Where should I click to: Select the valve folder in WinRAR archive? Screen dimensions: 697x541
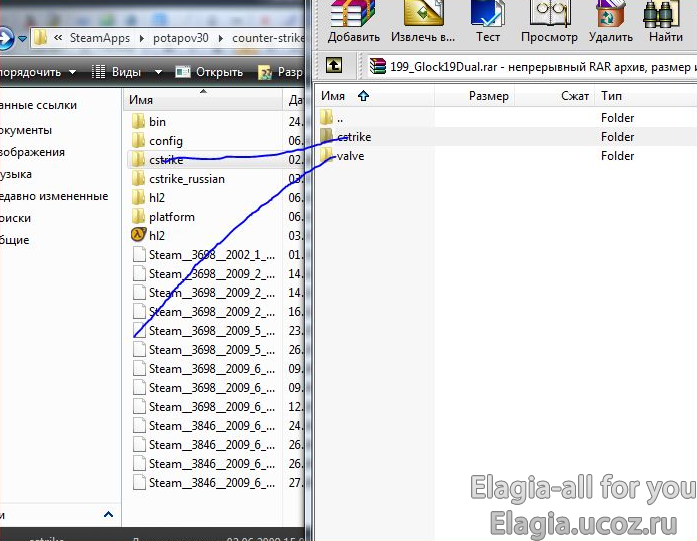click(350, 156)
